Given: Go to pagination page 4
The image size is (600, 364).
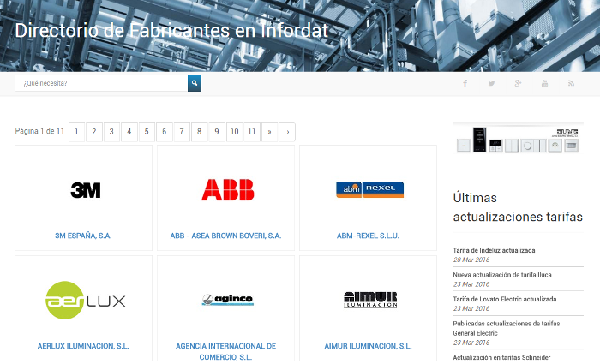Looking at the screenshot, I should coord(129,132).
